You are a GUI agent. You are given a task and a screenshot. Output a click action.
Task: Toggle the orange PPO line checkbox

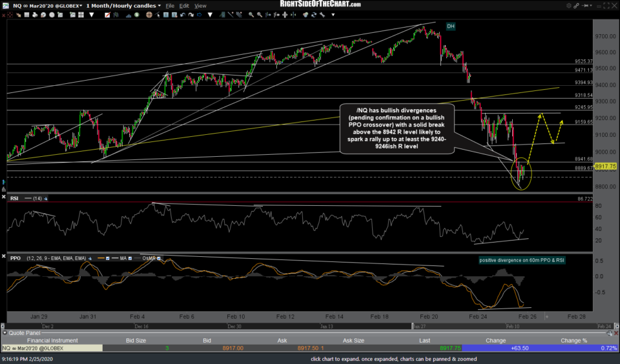click(x=108, y=258)
